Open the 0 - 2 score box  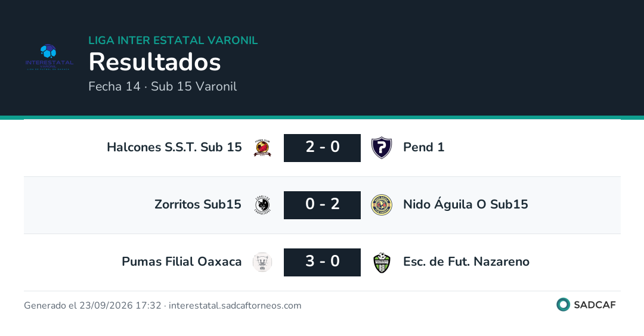tap(323, 205)
